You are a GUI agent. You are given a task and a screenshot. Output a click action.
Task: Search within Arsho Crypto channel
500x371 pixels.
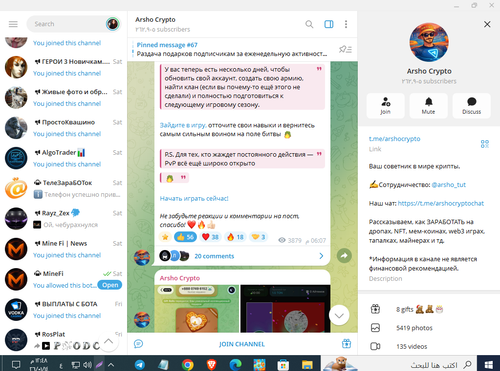309,24
